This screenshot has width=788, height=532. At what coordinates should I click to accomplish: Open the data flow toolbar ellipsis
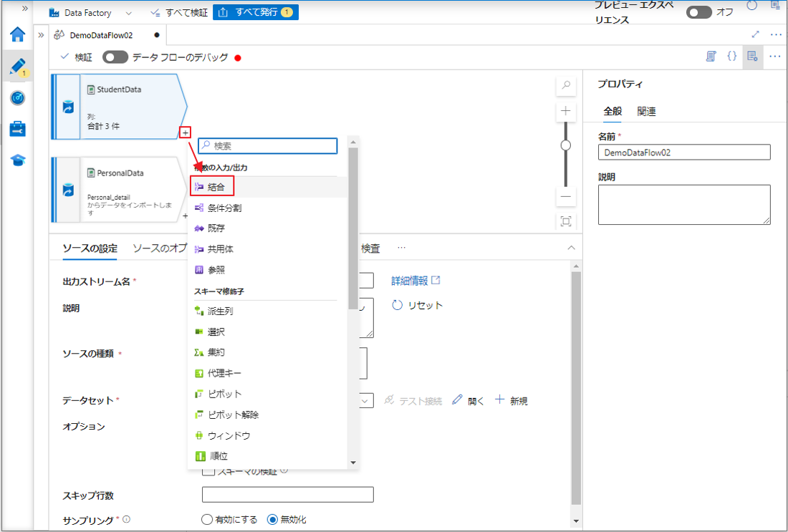click(775, 57)
